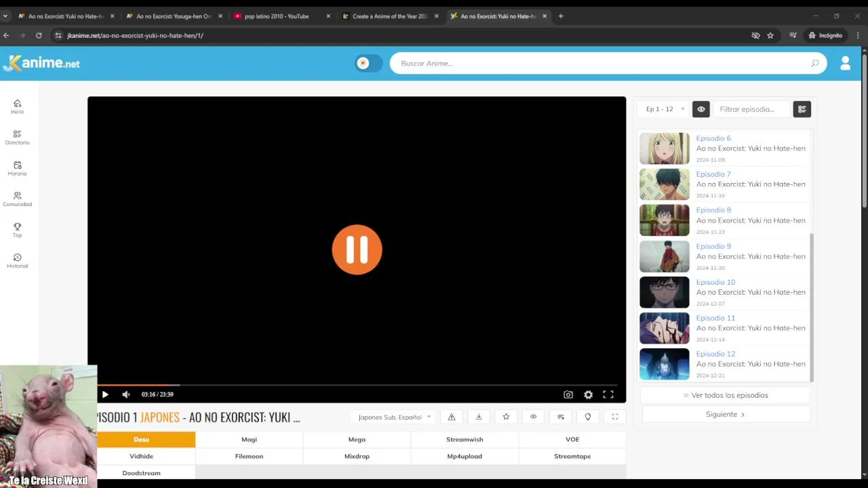Take a screenshot with player camera icon
The image size is (868, 488).
coord(568,394)
